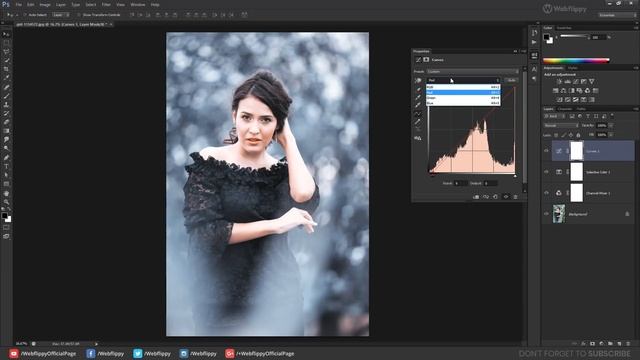Select the Rectangular Marquee tool
640x360 pixels.
pos(6,43)
